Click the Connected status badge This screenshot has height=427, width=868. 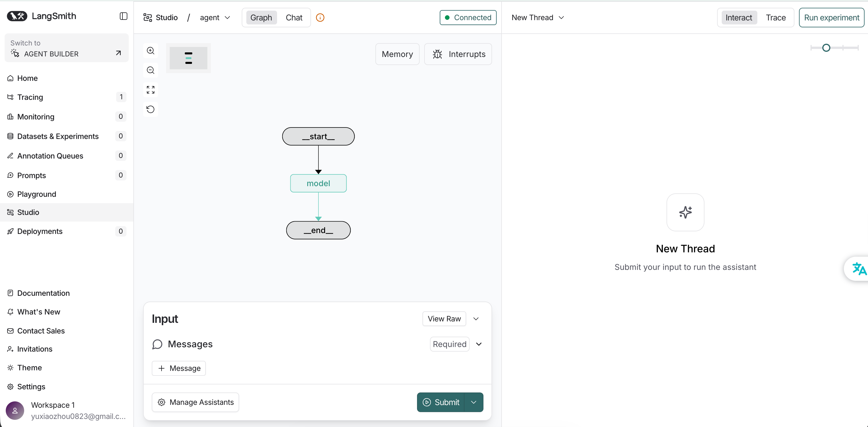[468, 18]
